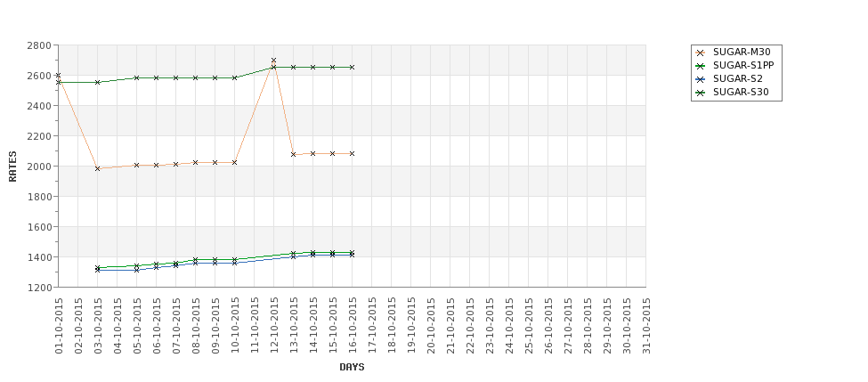Click the SUGAR-S2 blue legend marker

click(700, 79)
